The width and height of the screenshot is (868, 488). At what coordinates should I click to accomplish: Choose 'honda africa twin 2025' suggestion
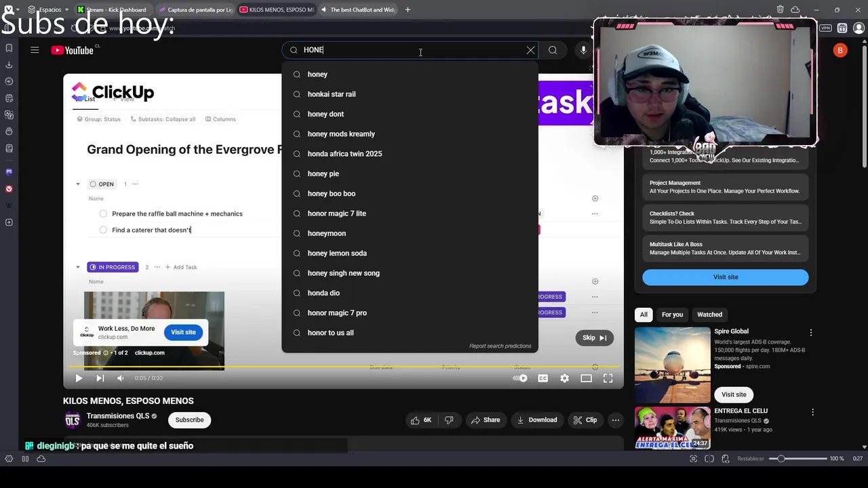tap(410, 154)
